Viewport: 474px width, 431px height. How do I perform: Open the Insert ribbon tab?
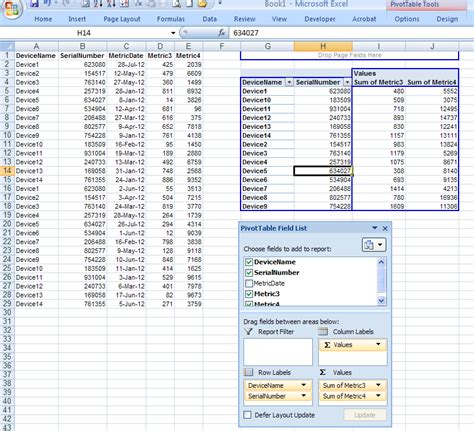(77, 19)
